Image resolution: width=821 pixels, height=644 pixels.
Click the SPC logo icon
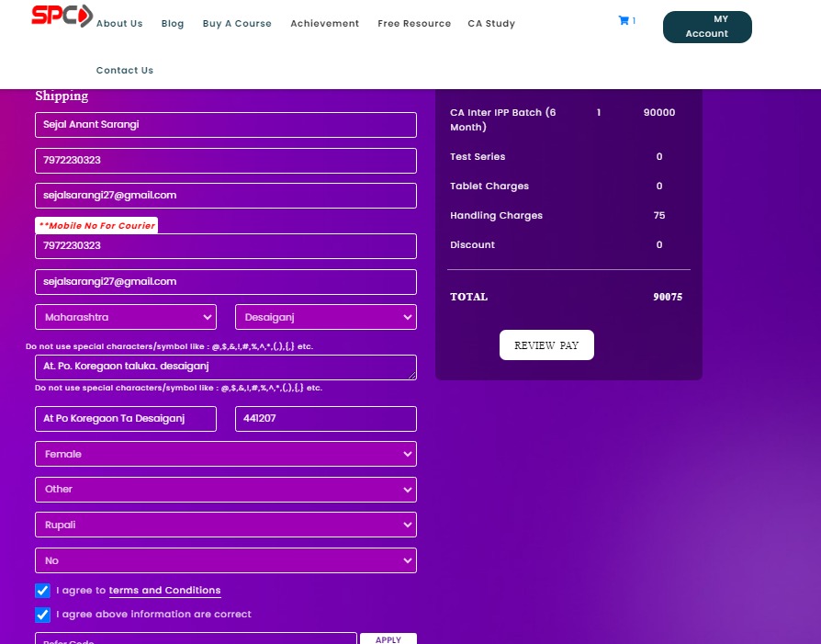(62, 16)
